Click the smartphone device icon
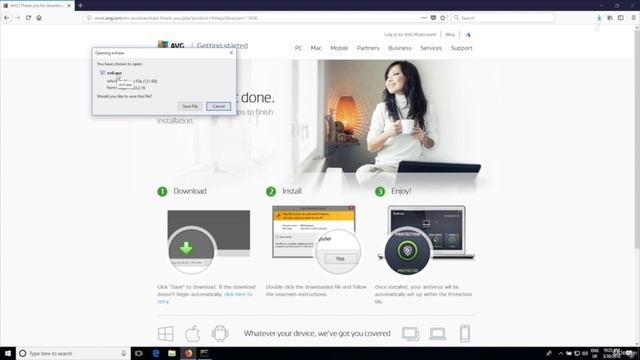The width and height of the screenshot is (640, 360). [x=464, y=333]
